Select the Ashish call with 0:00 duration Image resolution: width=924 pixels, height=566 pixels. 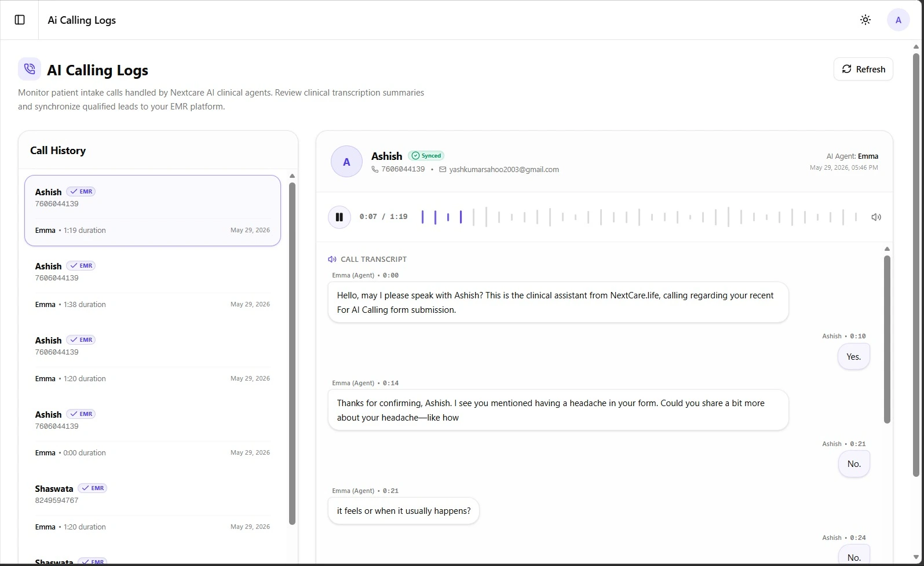(152, 433)
